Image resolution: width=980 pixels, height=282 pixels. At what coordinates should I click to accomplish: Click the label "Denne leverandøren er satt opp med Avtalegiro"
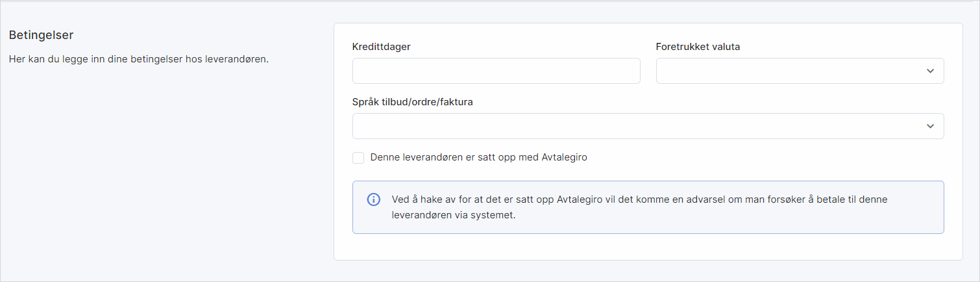[x=478, y=157]
